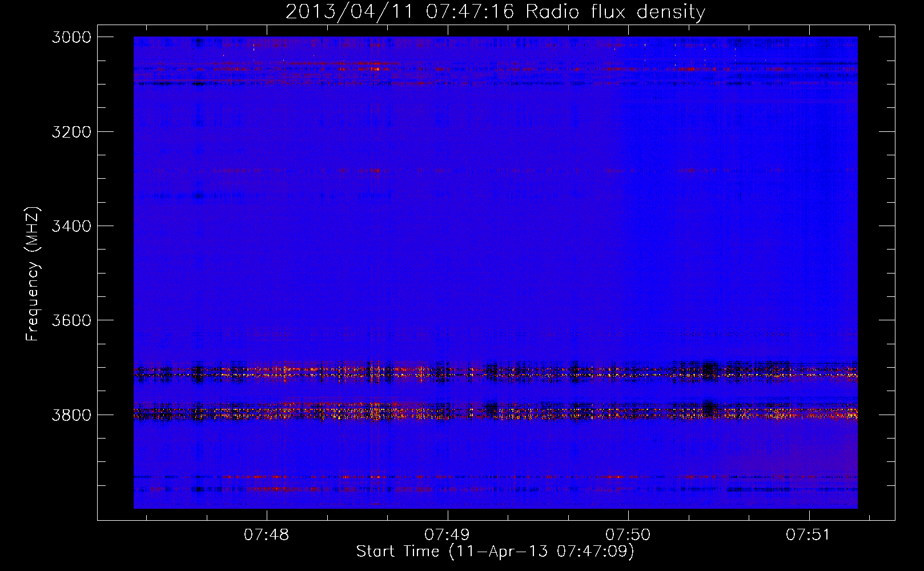
Task: Click the 3800 frequency tick label
Action: (x=71, y=415)
